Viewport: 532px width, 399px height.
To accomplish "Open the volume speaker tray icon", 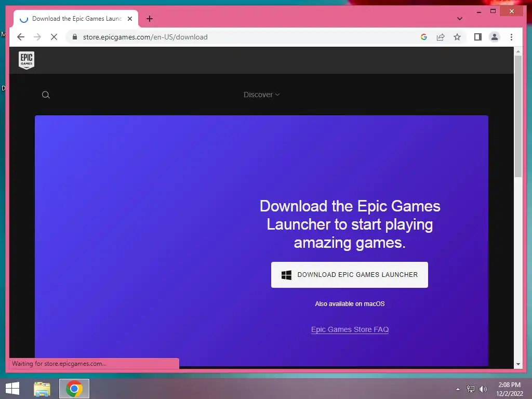I will tap(483, 389).
